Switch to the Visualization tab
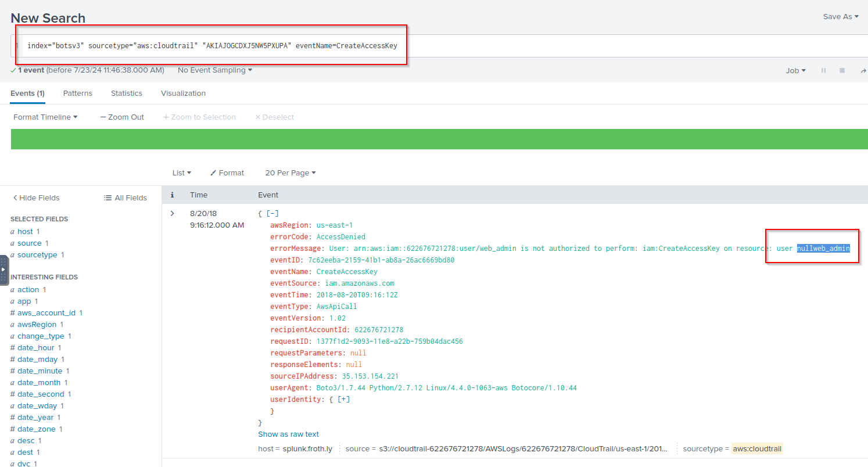 [x=183, y=93]
